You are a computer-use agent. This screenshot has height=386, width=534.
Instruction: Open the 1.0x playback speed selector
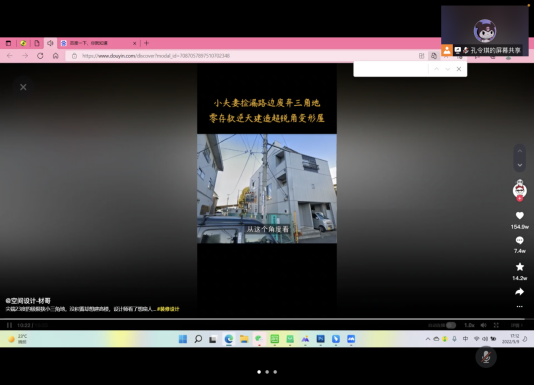[x=469, y=325]
